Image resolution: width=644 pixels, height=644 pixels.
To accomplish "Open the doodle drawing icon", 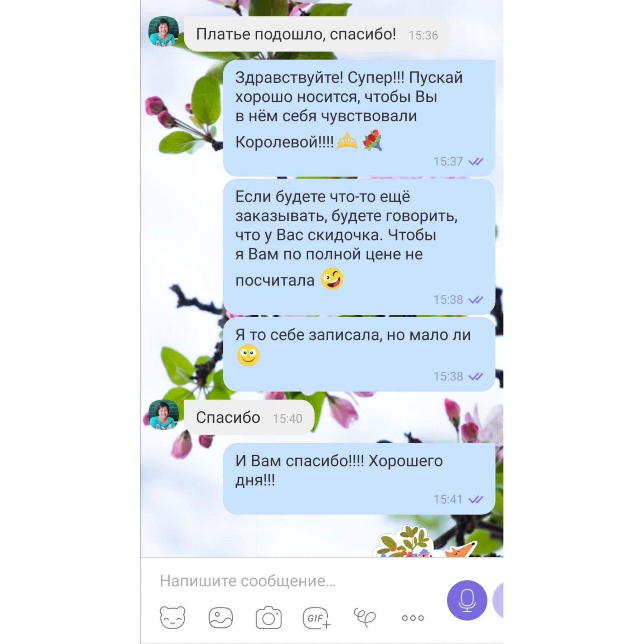I will pyautogui.click(x=364, y=618).
